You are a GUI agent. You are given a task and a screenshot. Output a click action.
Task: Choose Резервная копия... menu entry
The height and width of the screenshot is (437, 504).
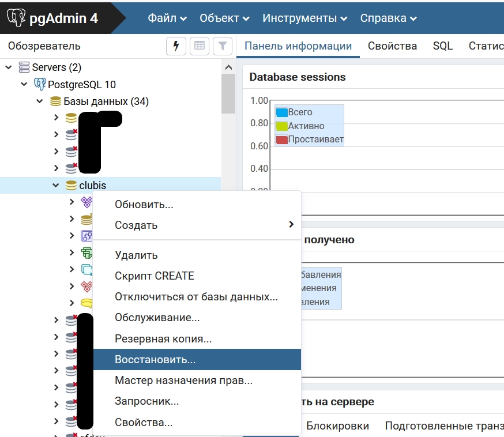click(197, 338)
